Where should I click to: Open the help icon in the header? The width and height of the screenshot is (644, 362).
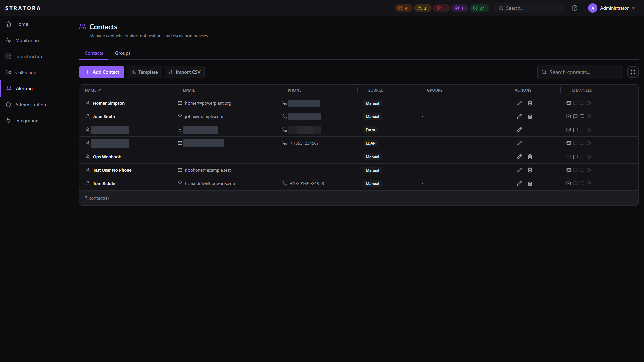pyautogui.click(x=575, y=8)
